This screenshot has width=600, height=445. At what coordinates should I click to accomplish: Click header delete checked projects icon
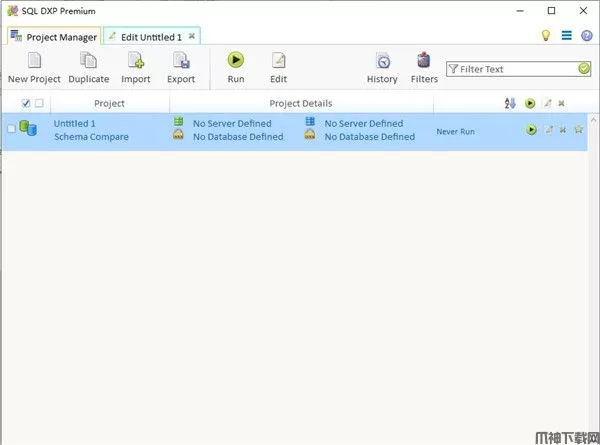[x=561, y=103]
